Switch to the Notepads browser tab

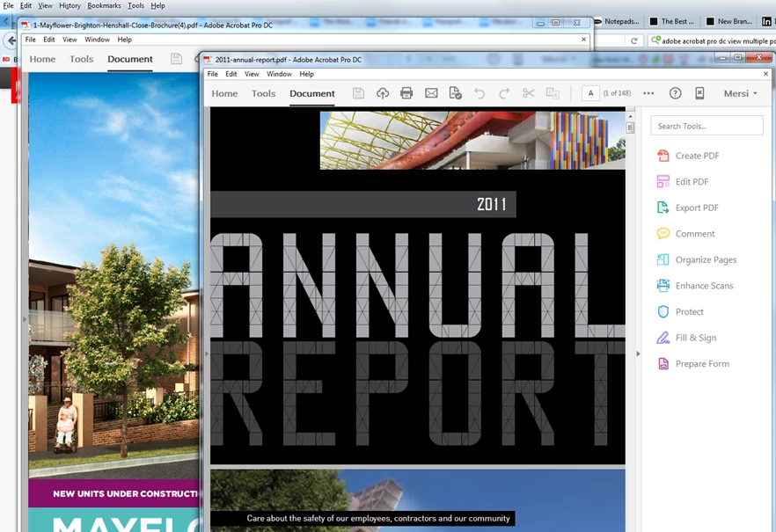pos(617,21)
